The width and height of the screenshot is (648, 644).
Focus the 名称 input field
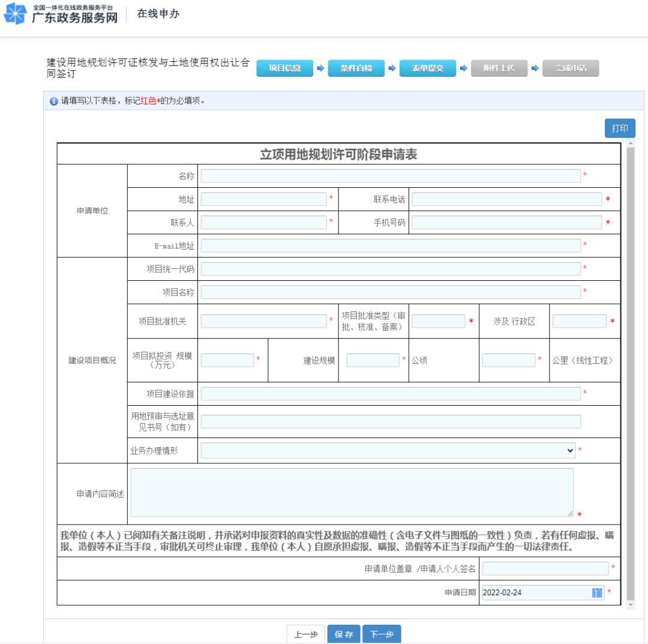391,176
